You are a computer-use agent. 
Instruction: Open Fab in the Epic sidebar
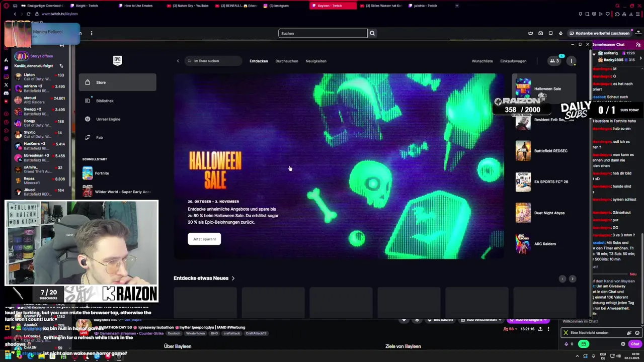point(117,137)
